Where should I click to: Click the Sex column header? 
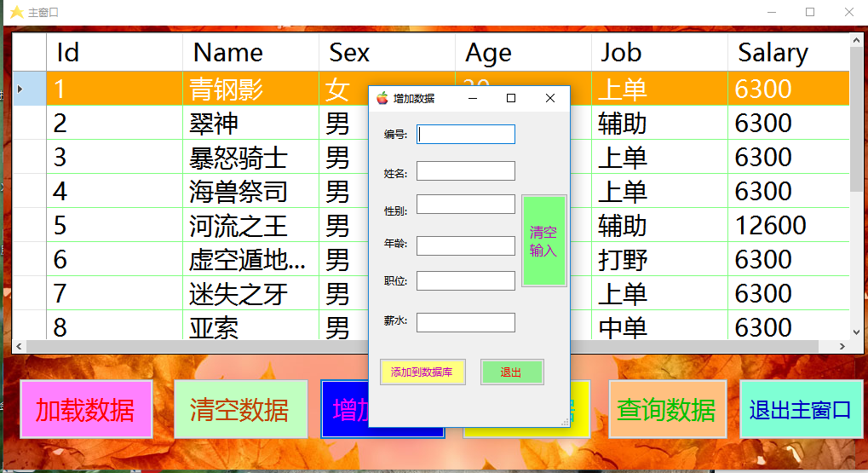(x=387, y=53)
